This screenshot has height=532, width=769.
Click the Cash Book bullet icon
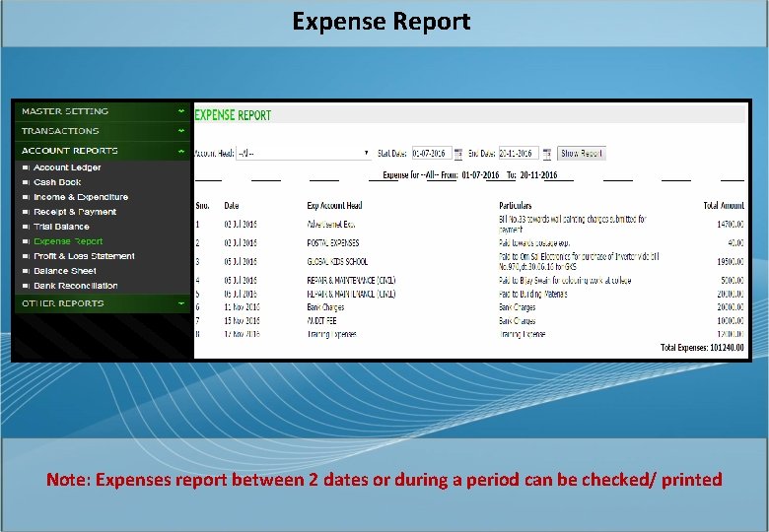[x=26, y=182]
